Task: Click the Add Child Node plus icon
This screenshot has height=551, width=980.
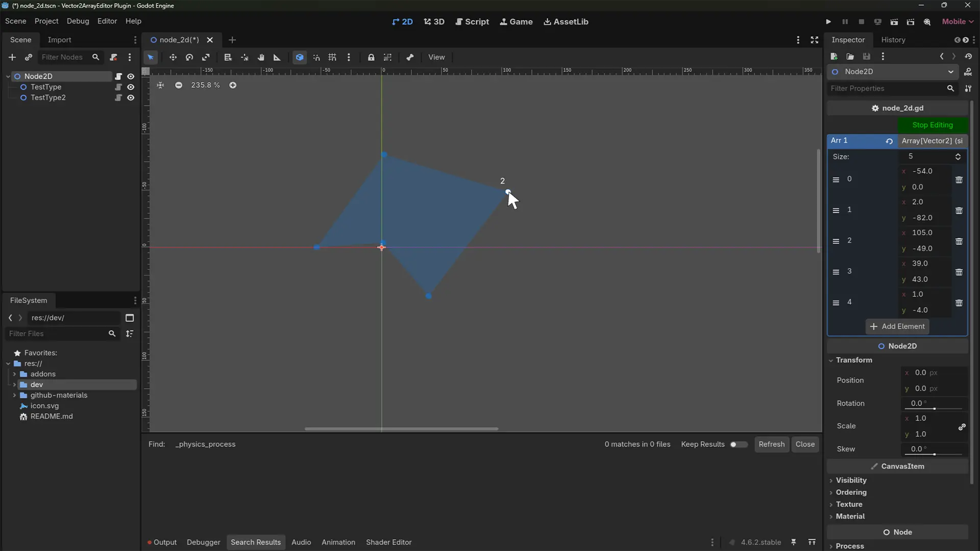Action: 12,57
